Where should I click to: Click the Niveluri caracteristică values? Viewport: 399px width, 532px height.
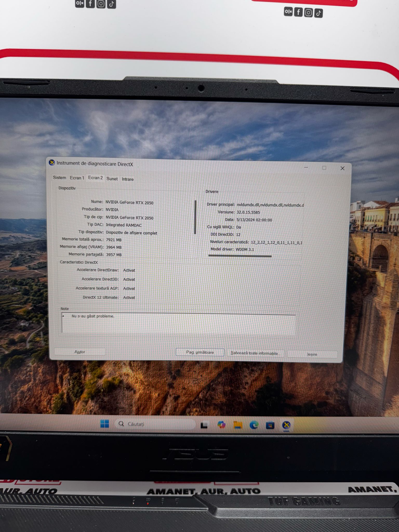pos(276,242)
